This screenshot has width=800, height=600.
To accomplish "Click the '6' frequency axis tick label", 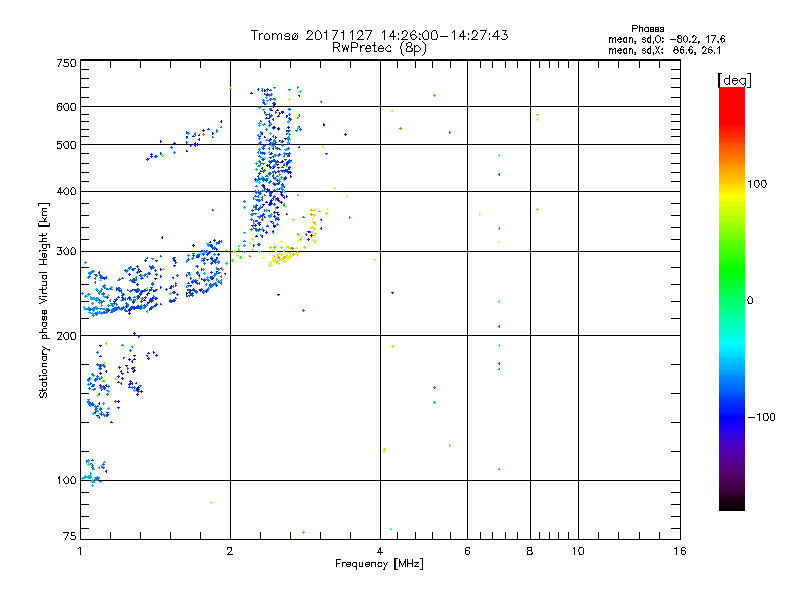I will [x=467, y=551].
